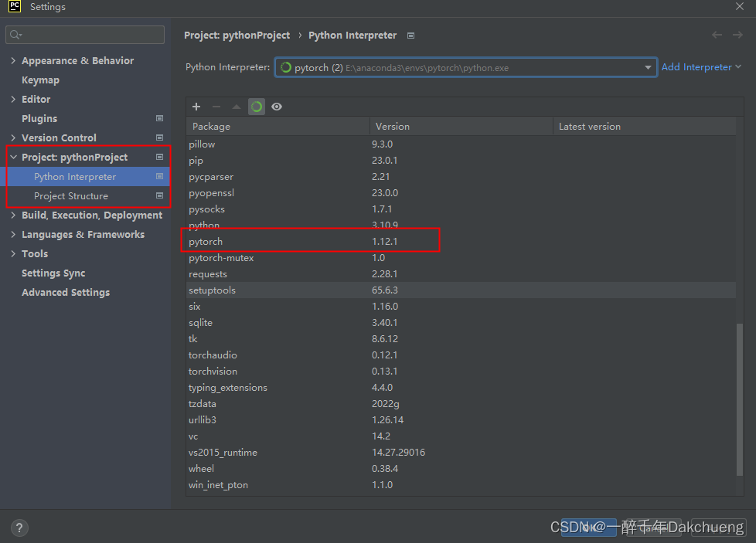Expand the Editor settings section
756x543 pixels.
(13, 99)
